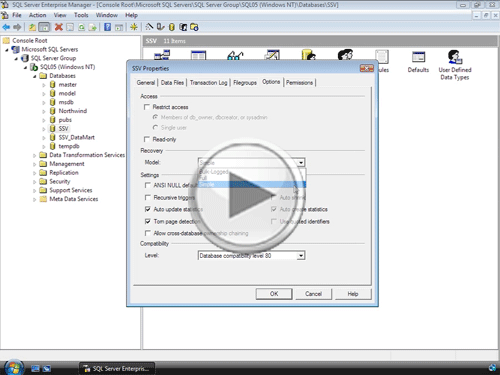The width and height of the screenshot is (500, 375).
Task: Click the New Login toolbar icon
Action: (183, 27)
